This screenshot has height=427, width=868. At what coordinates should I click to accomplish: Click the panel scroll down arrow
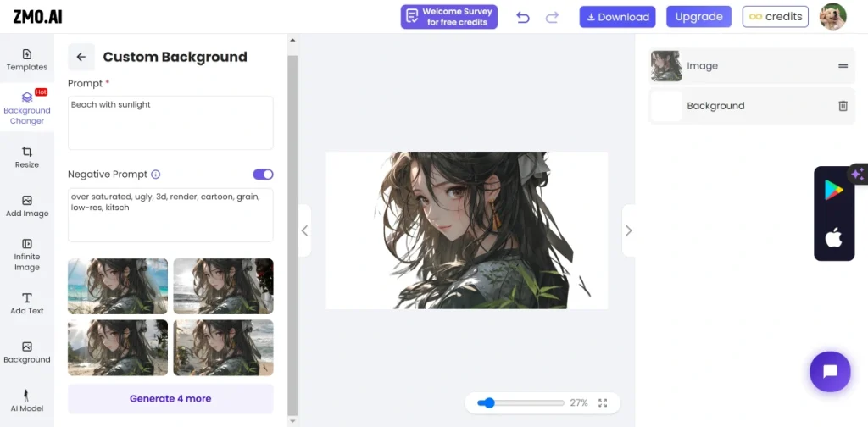coord(292,421)
